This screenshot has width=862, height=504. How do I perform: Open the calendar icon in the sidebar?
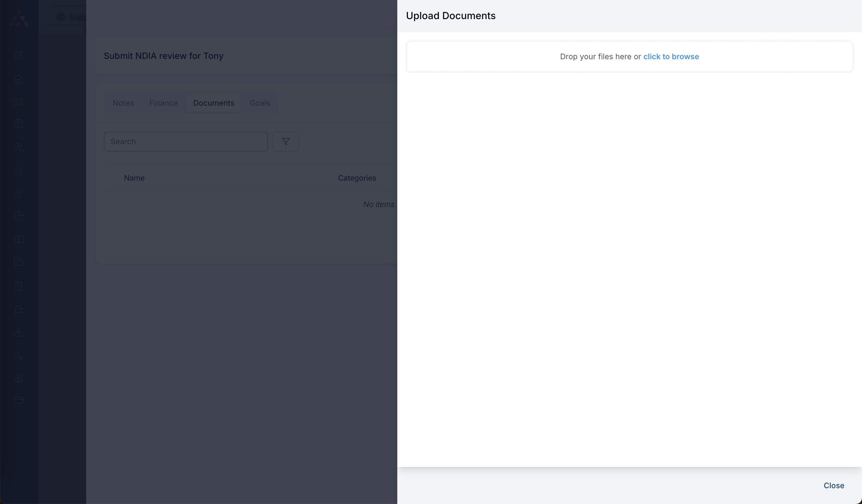click(19, 124)
